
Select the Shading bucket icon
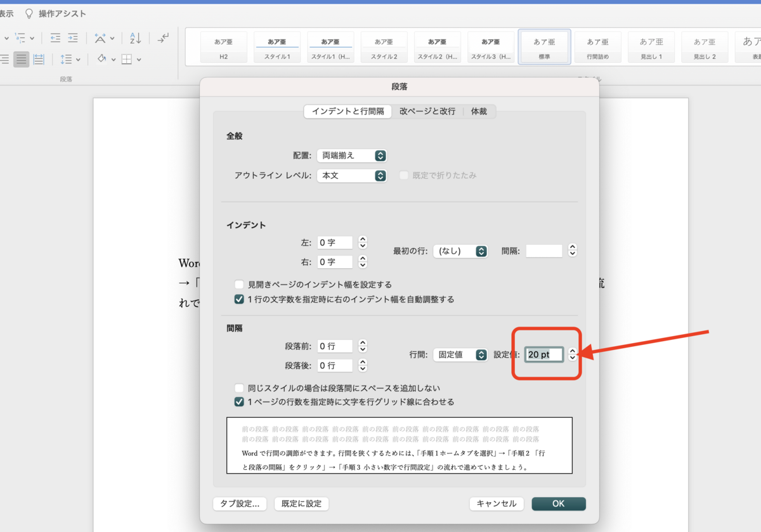101,59
